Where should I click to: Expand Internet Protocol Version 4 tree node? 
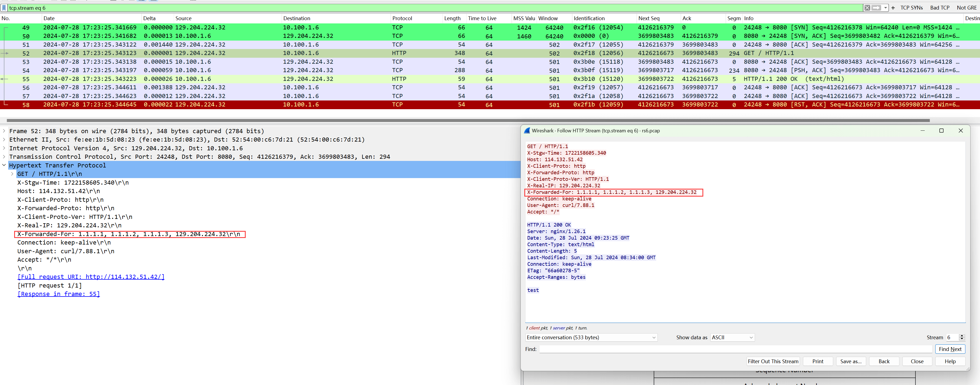(x=4, y=148)
